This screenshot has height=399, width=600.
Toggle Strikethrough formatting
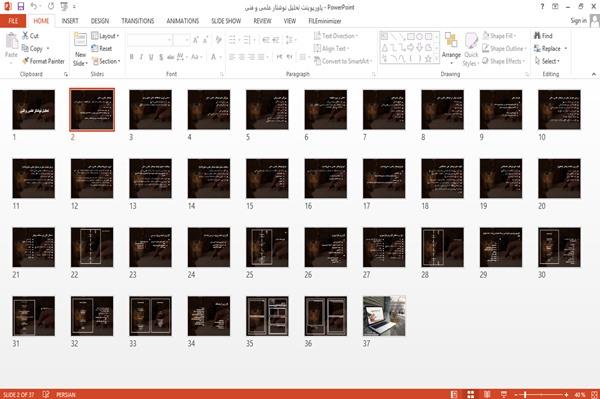click(171, 57)
